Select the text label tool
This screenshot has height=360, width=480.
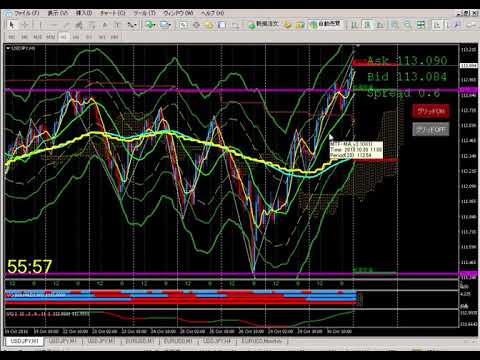[x=117, y=25]
